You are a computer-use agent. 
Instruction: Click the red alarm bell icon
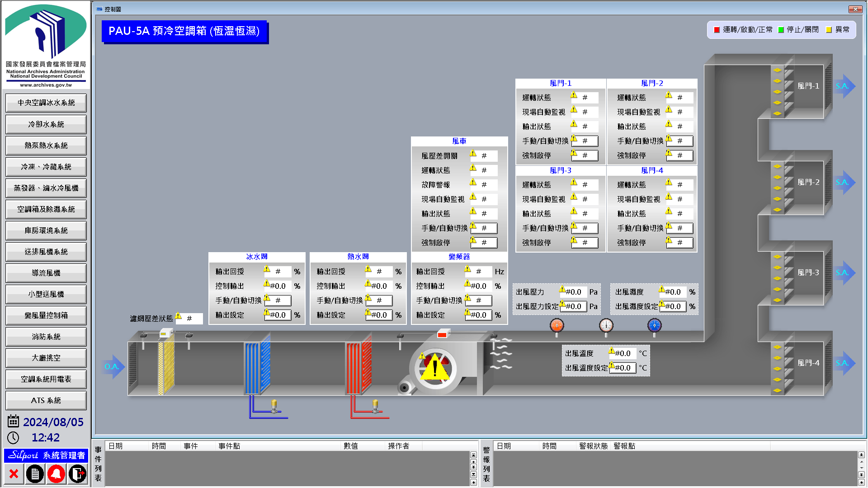(56, 474)
